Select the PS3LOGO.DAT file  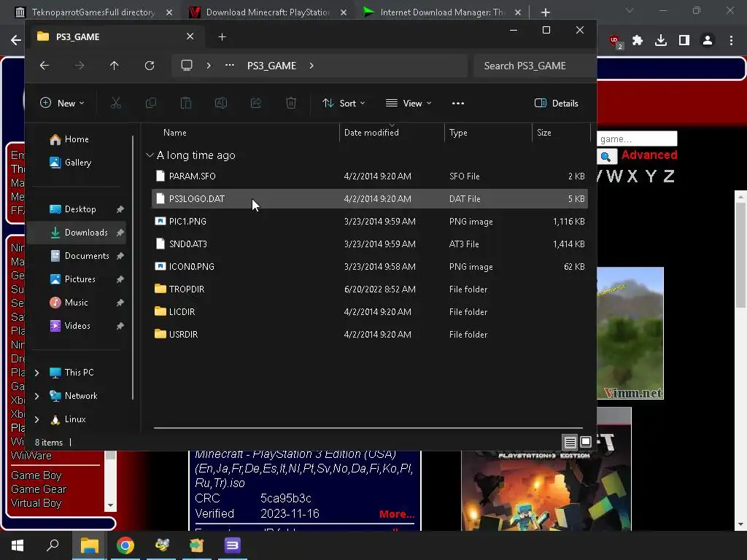click(370, 198)
